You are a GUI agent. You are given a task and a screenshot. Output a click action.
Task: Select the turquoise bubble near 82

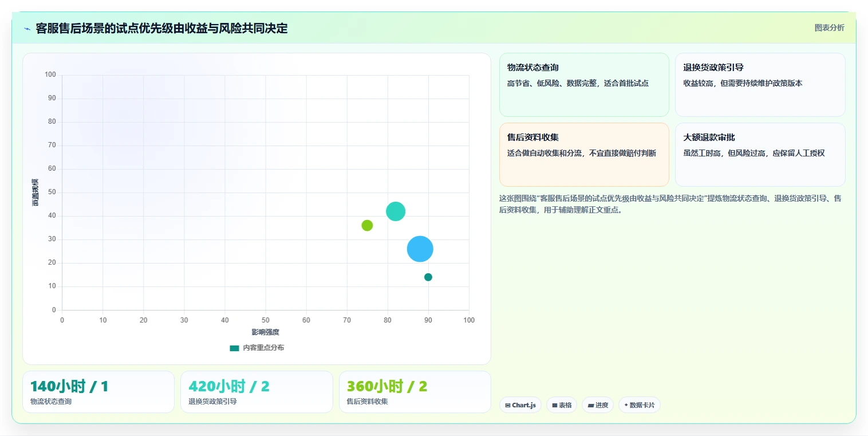[396, 211]
